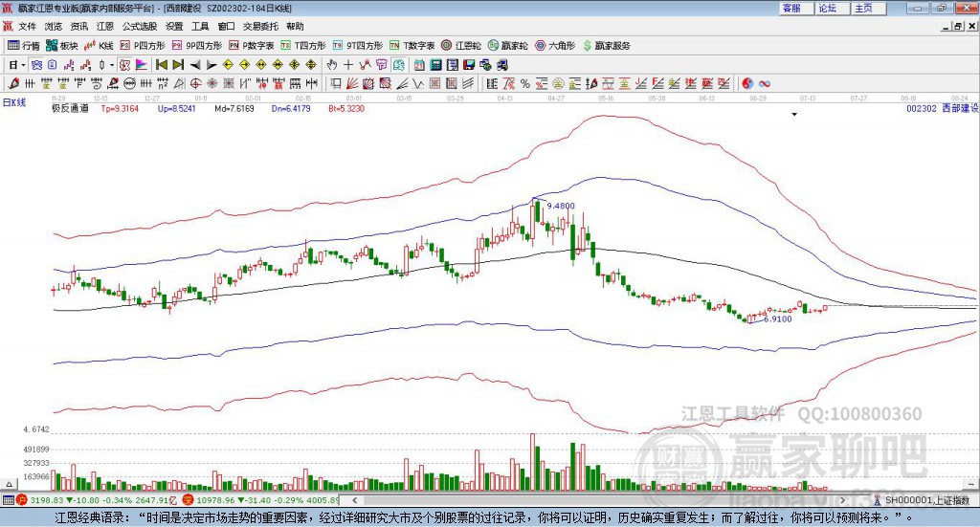Open the calendar icon with 21

pyautogui.click(x=419, y=65)
